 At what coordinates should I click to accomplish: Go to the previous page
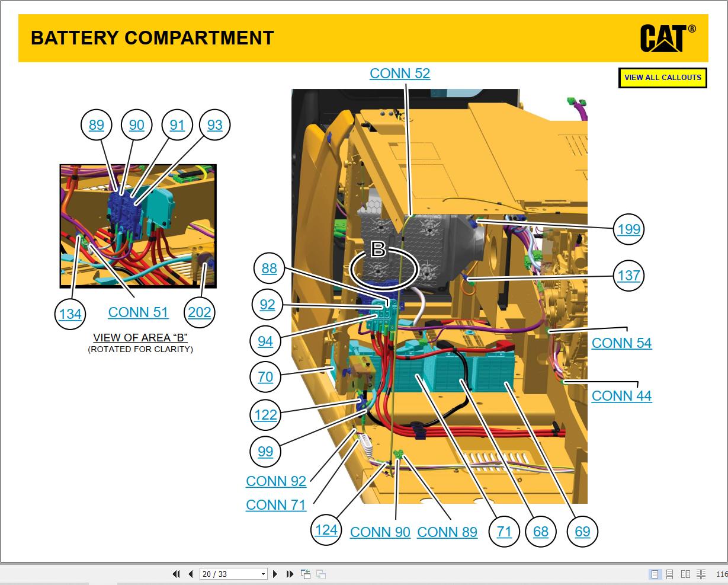190,574
